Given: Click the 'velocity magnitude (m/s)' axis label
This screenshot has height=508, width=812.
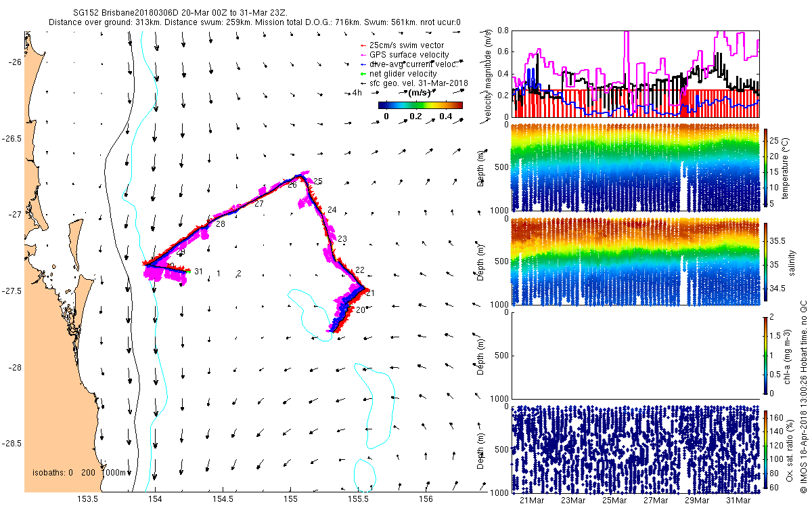Looking at the screenshot, I should (x=488, y=73).
